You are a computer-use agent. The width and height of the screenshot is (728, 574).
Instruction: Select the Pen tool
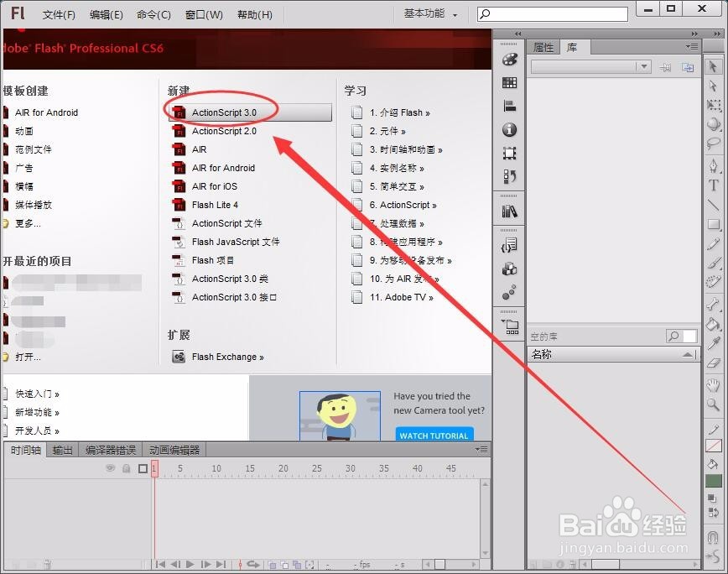tap(713, 165)
